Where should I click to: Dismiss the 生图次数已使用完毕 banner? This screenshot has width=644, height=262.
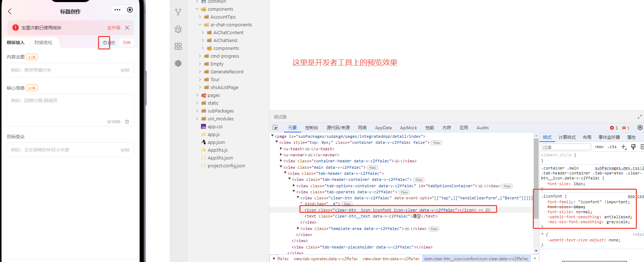click(x=127, y=28)
